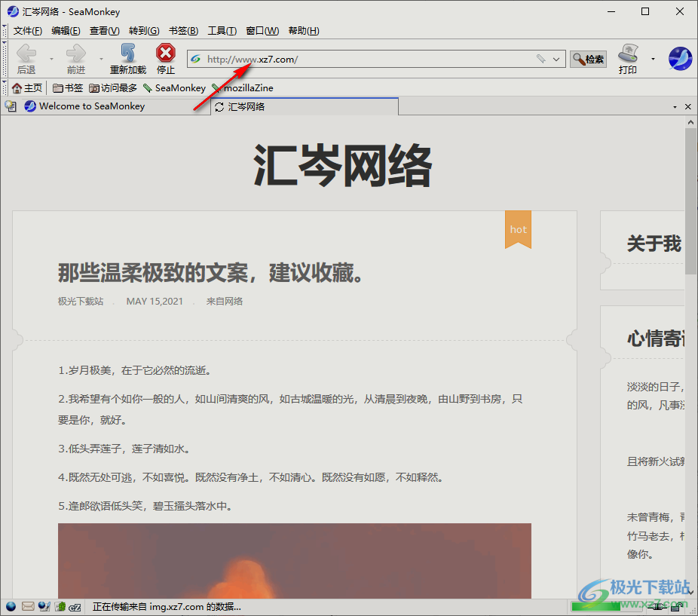
Task: Expand the URL bar history dropdown
Action: [556, 59]
